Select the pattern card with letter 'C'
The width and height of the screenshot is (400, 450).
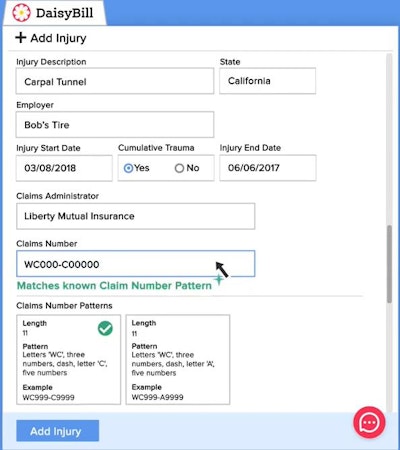(x=68, y=360)
